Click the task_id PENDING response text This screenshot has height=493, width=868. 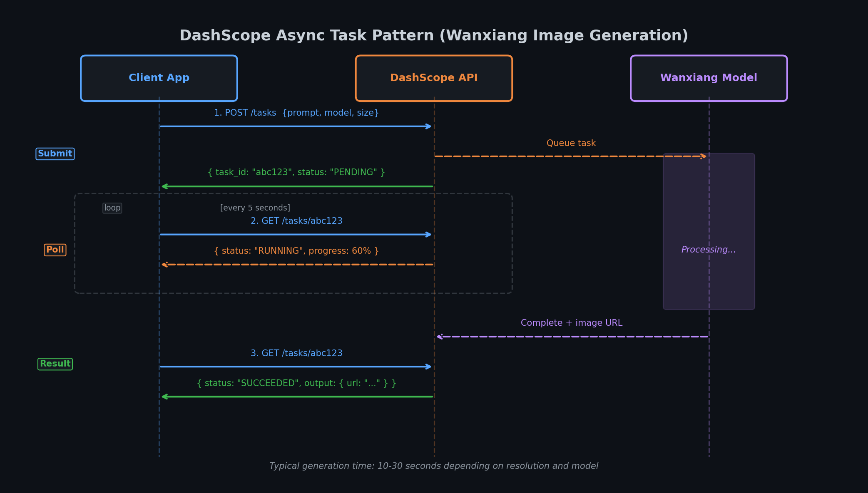coord(296,172)
